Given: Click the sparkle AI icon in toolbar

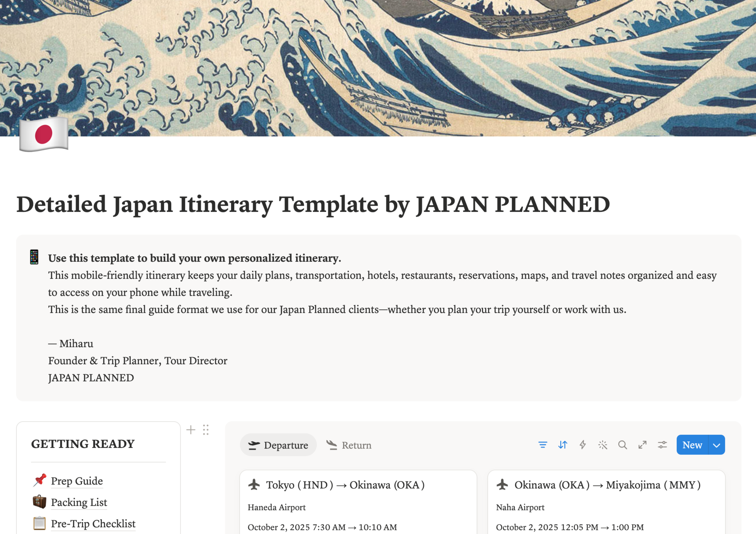Looking at the screenshot, I should [603, 445].
